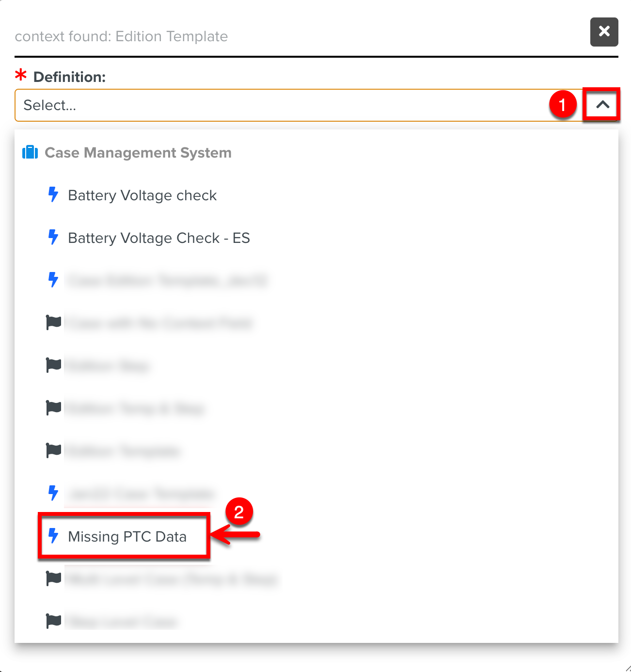Click lightning icon below Battery Voltage Check - ES
631x672 pixels.
[53, 280]
